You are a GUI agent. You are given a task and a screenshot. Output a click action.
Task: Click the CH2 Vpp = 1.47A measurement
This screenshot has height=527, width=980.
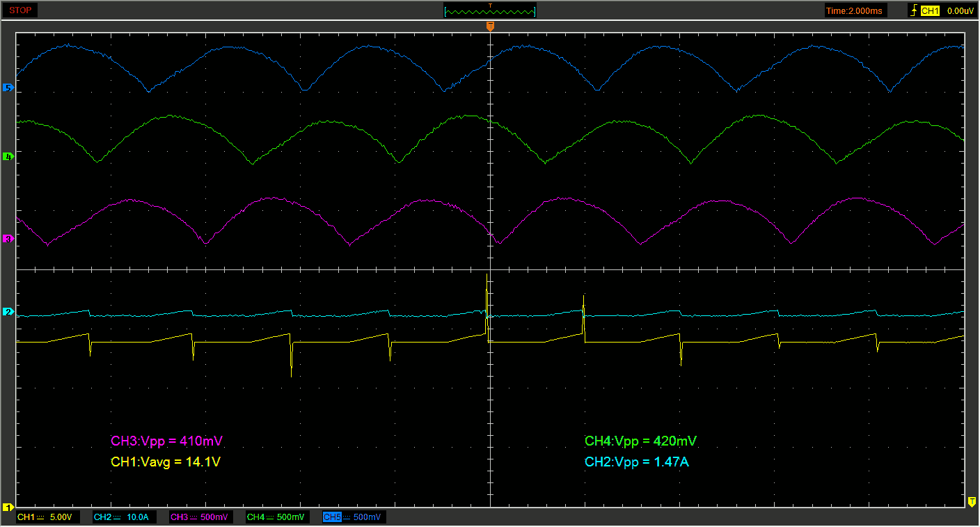[x=636, y=462]
